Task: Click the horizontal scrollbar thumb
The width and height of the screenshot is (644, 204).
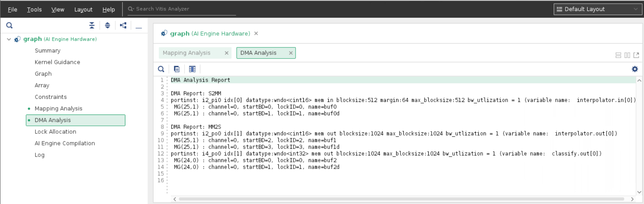Action: (x=401, y=199)
